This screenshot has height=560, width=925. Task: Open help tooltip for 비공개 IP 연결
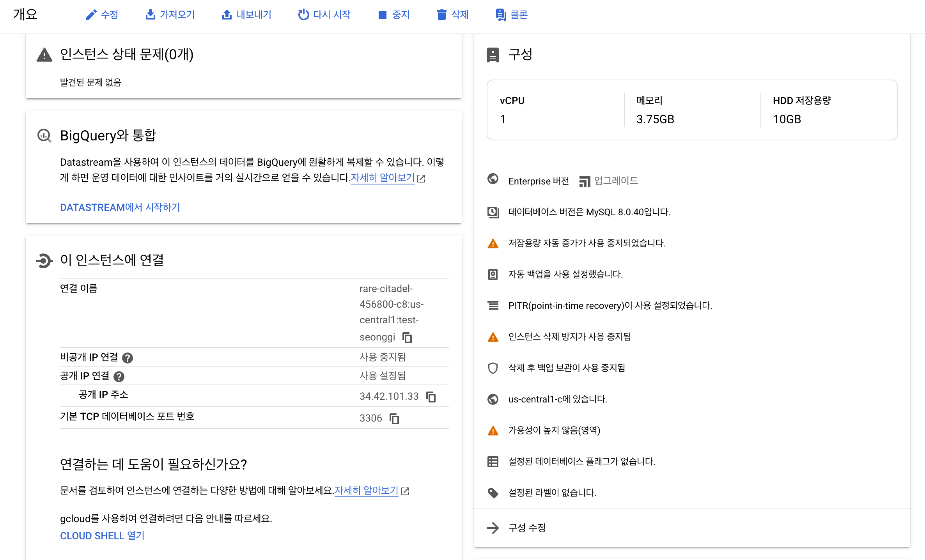[x=128, y=358]
